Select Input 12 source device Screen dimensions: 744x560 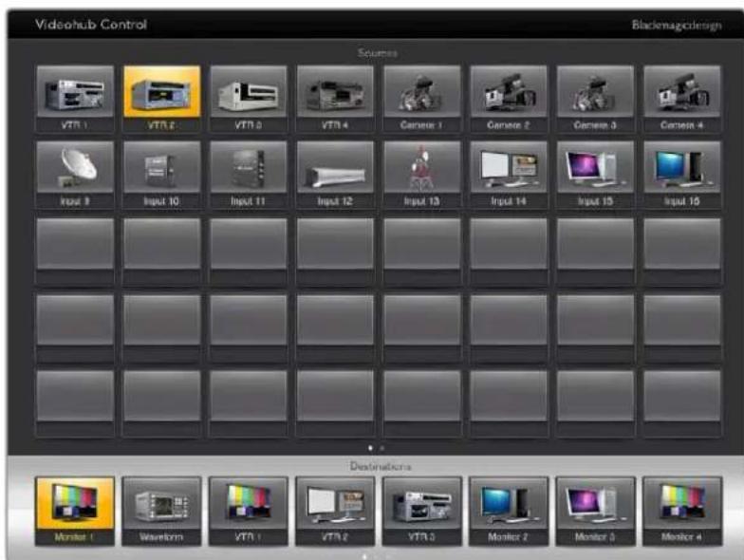tap(335, 175)
